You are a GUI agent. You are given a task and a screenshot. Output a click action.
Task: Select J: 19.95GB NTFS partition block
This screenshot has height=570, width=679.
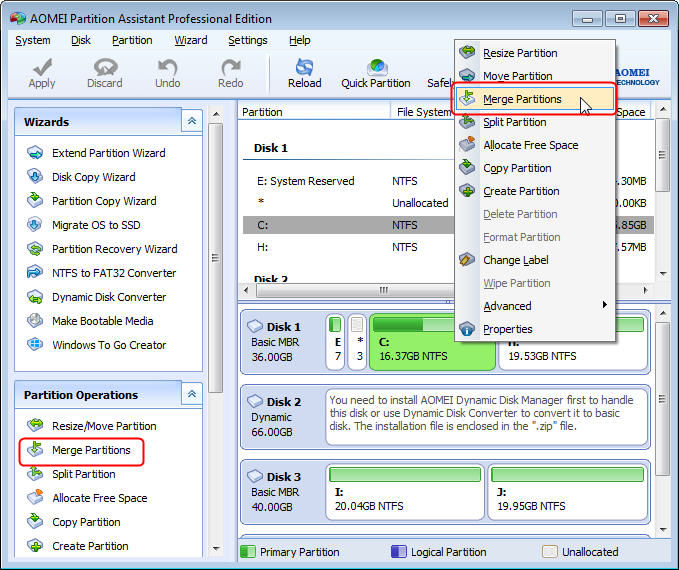pos(568,492)
